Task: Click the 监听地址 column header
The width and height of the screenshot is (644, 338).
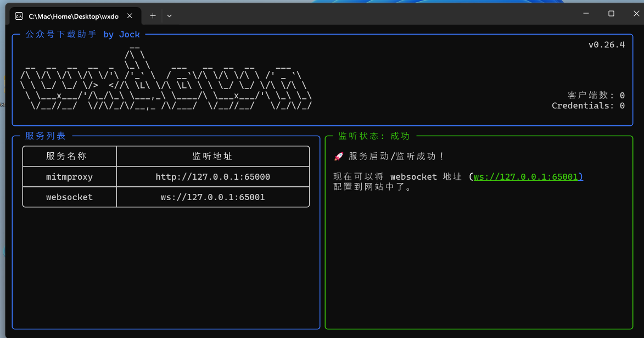Action: tap(212, 156)
